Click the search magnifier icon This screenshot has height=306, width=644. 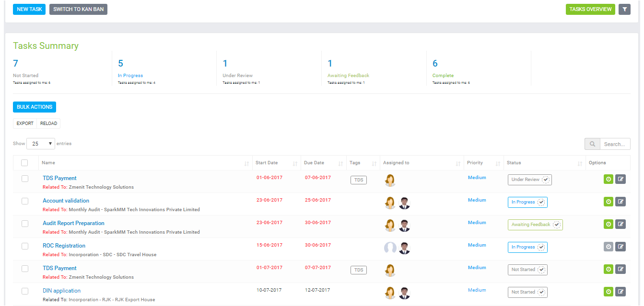(592, 144)
